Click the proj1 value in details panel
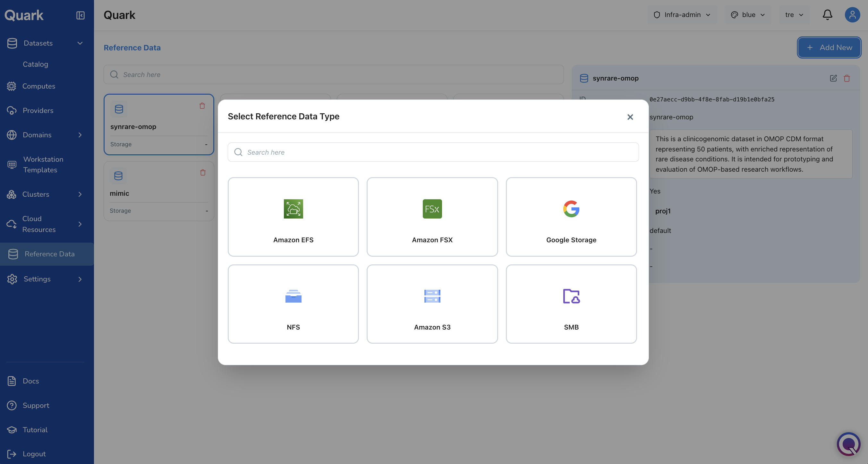868x464 pixels. pyautogui.click(x=663, y=211)
